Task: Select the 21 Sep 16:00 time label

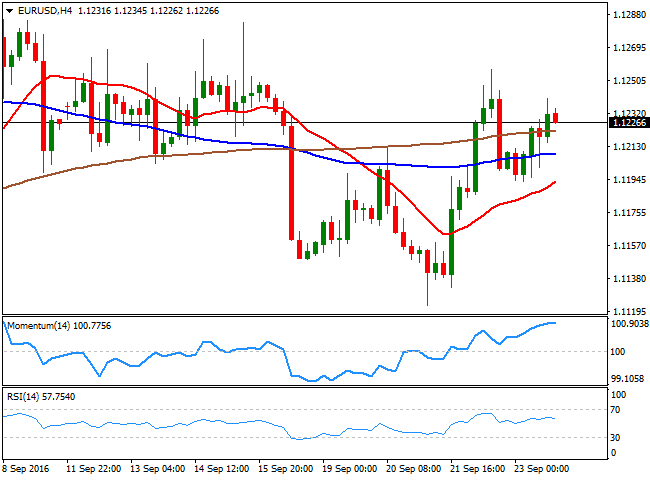Action: tap(478, 469)
